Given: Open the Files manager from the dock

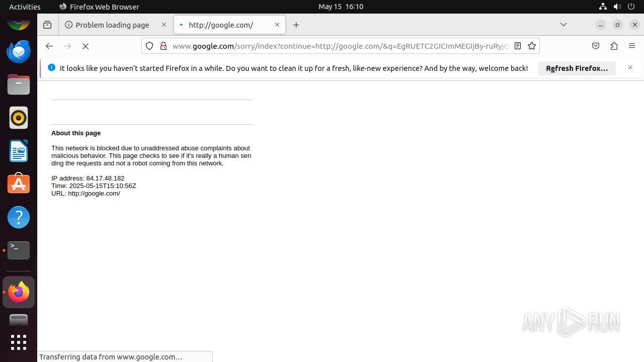Looking at the screenshot, I should 19,84.
